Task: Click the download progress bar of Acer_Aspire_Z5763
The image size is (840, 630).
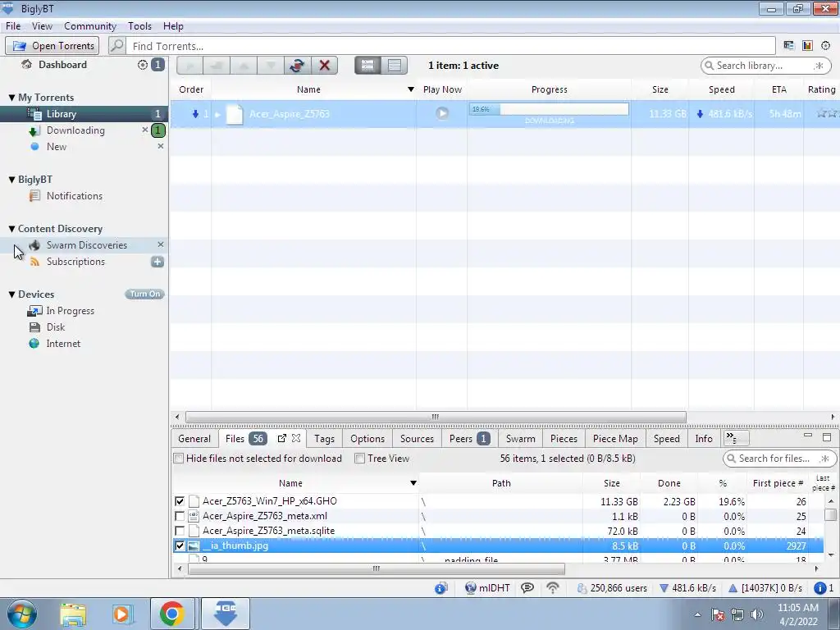Action: tap(549, 109)
